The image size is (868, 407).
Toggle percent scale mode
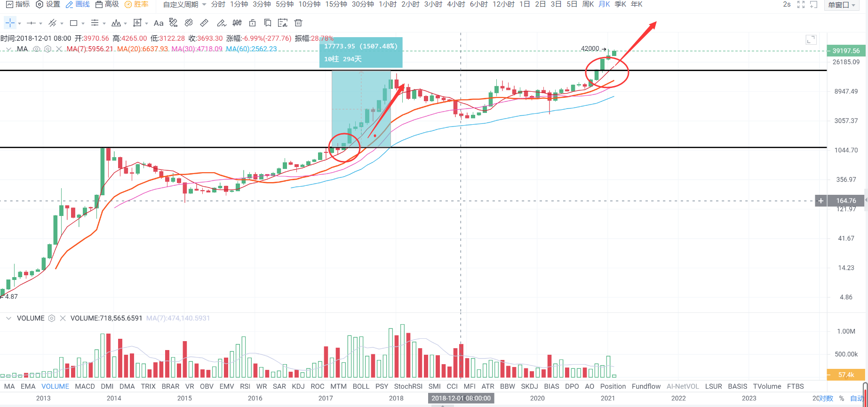tap(841, 398)
